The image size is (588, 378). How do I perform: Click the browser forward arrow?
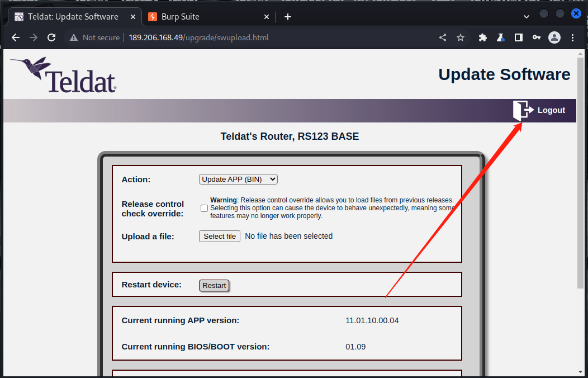pyautogui.click(x=34, y=37)
